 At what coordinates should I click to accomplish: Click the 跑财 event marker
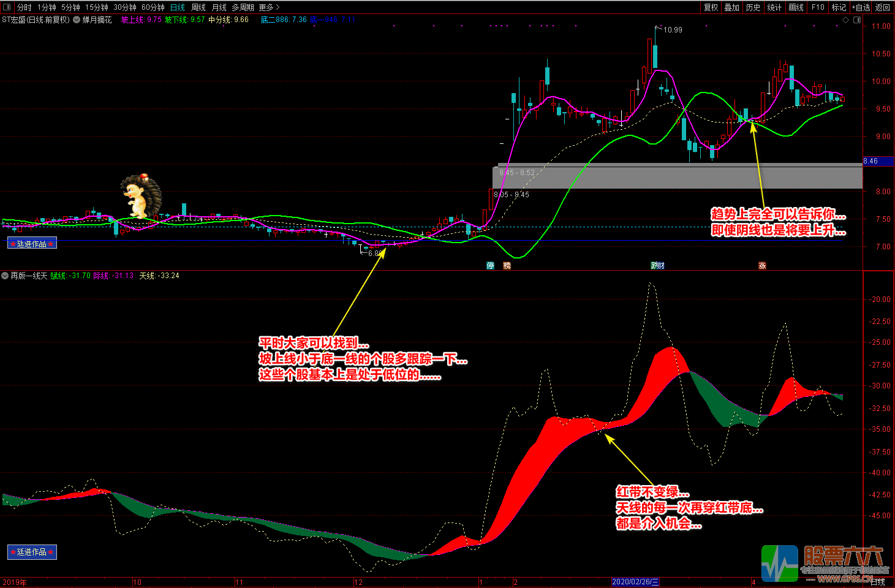tap(657, 265)
